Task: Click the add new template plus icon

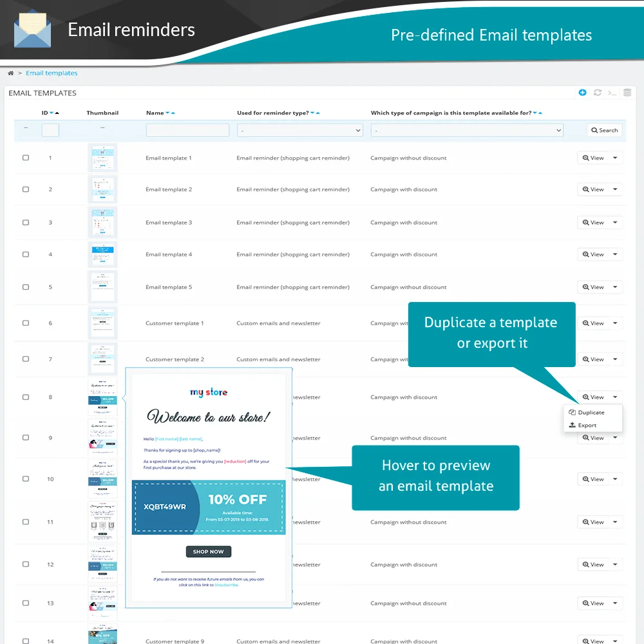Action: [582, 92]
